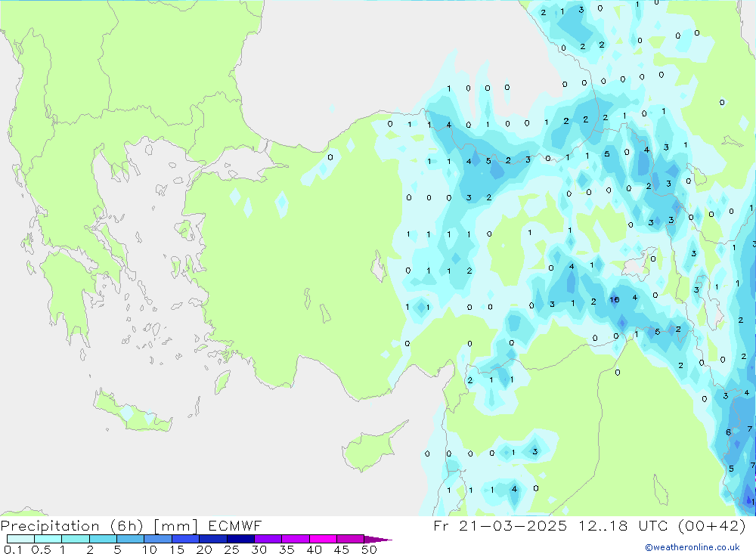Click the legend label '50'
Screen dimensions: 756x554
[x=370, y=549]
